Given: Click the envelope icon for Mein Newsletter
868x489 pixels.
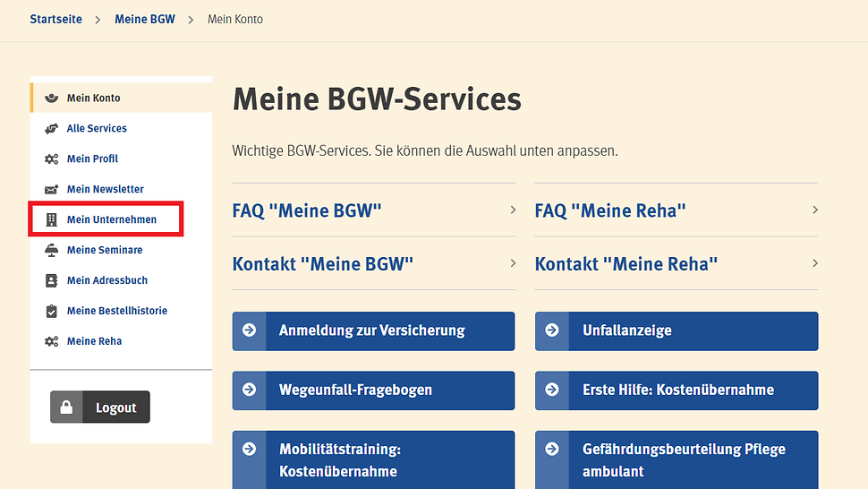Looking at the screenshot, I should (52, 189).
